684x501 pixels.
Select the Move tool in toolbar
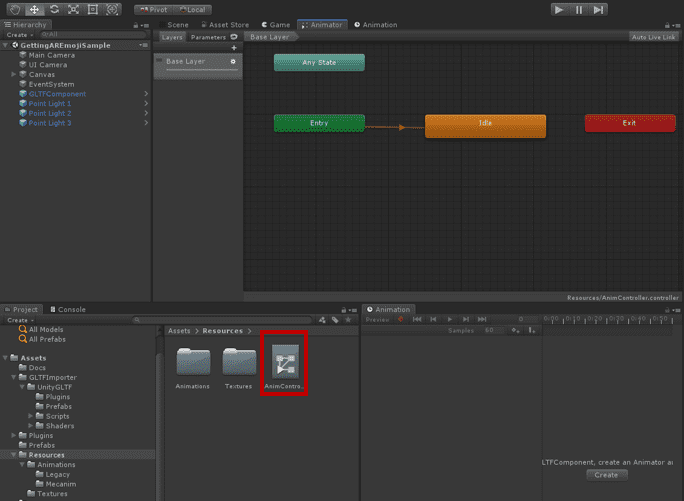34,9
